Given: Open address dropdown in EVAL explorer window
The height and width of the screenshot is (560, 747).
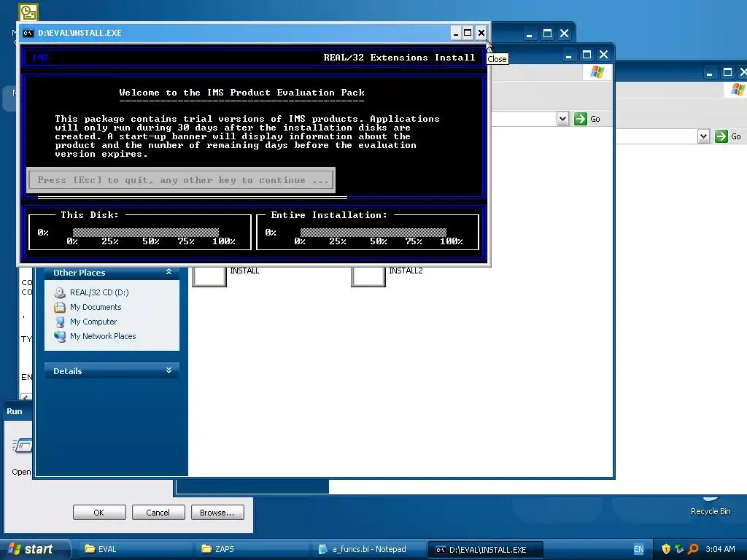Looking at the screenshot, I should tap(562, 119).
